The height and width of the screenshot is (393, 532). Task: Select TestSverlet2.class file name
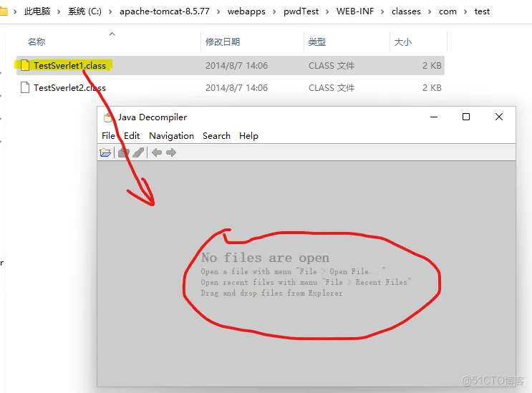coord(69,88)
